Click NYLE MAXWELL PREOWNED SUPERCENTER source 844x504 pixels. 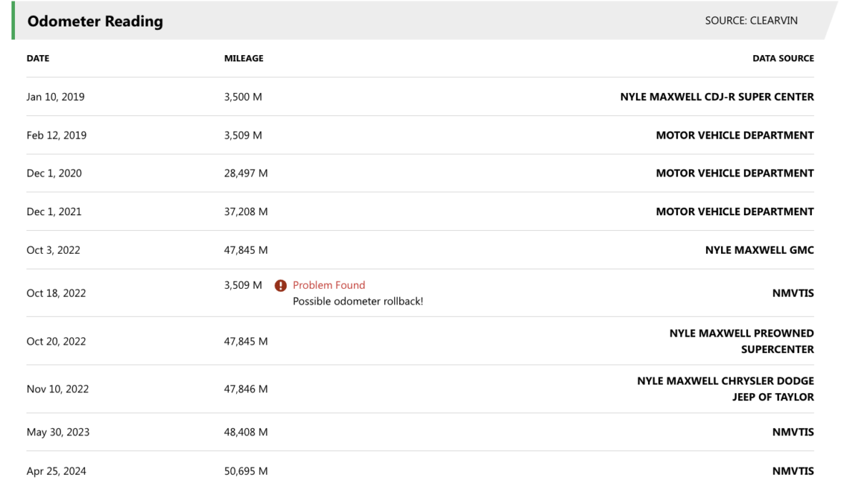(741, 341)
